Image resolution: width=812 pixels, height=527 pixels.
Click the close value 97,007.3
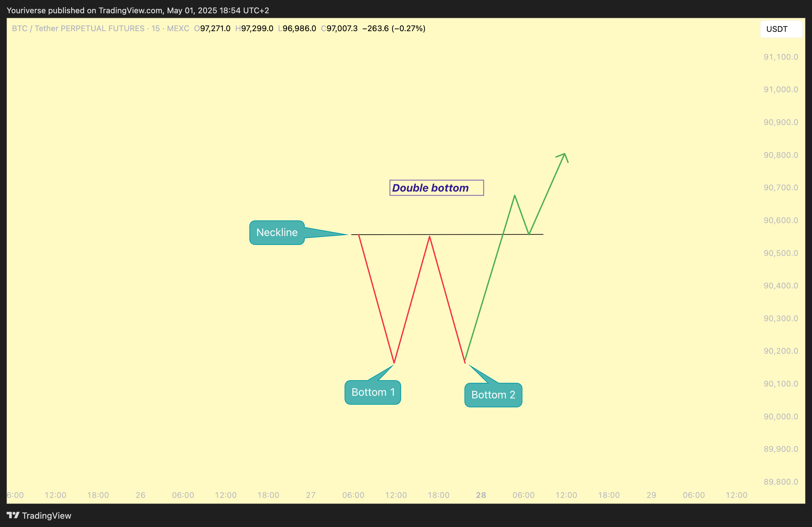coord(342,29)
